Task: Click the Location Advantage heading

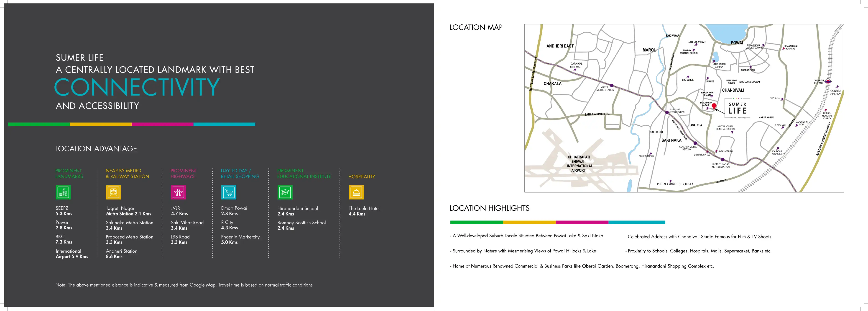Action: [x=96, y=149]
